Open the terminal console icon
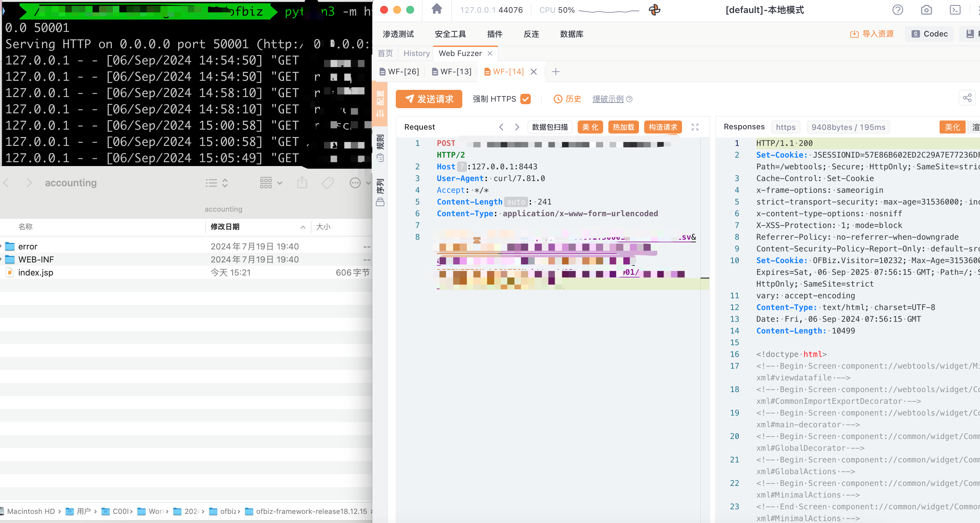This screenshot has width=980, height=523. point(955,10)
